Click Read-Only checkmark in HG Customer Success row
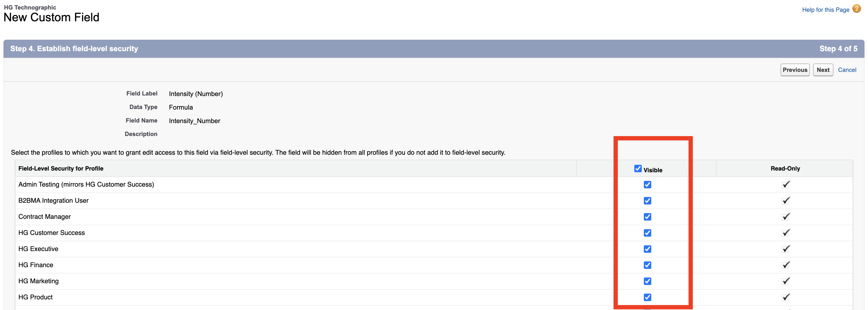This screenshot has height=310, width=868. tap(786, 233)
